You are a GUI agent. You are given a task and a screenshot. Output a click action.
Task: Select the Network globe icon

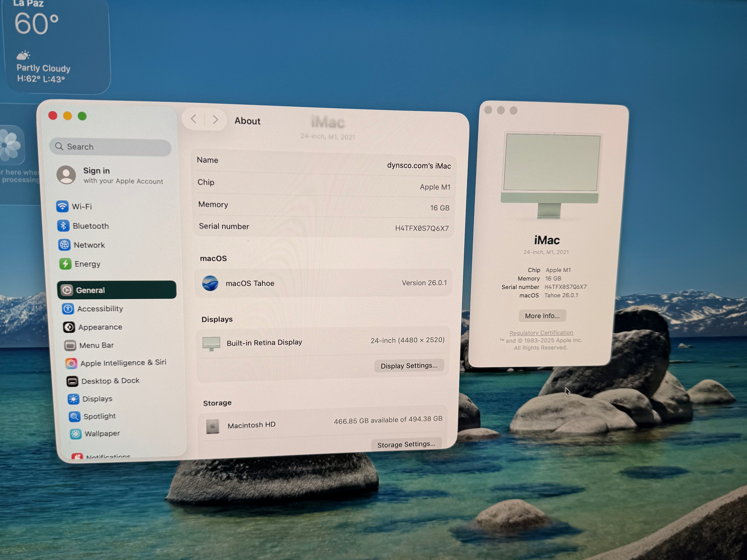64,245
